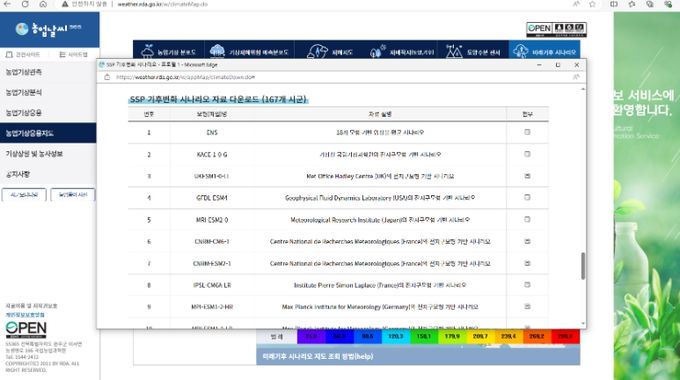Click the 미래기후 시나리오 지도 조회 방법 help link
680x380 pixels.
click(317, 357)
